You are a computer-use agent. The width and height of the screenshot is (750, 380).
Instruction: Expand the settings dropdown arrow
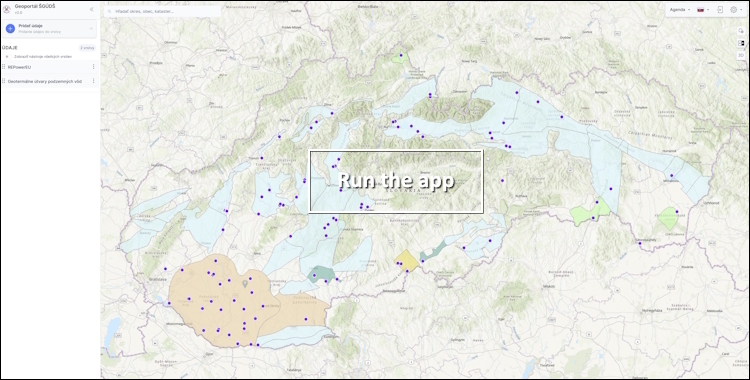pyautogui.click(x=741, y=10)
